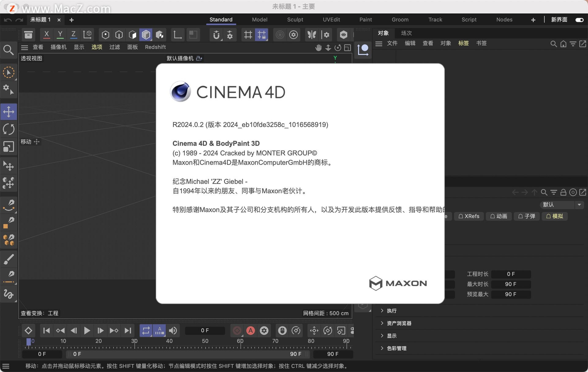Toggle X axis lock
Viewport: 588px width, 372px height.
pos(47,35)
